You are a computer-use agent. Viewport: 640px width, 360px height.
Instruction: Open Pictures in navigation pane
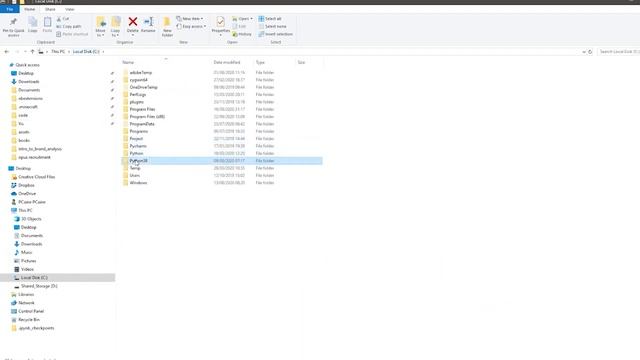point(29,261)
